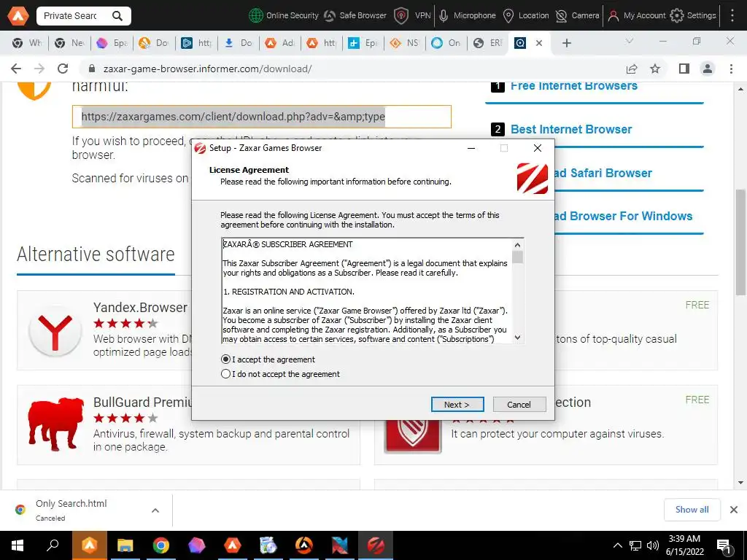Screen dimensions: 747x560
Task: Open the tab search dropdown chevron
Action: pos(630,42)
